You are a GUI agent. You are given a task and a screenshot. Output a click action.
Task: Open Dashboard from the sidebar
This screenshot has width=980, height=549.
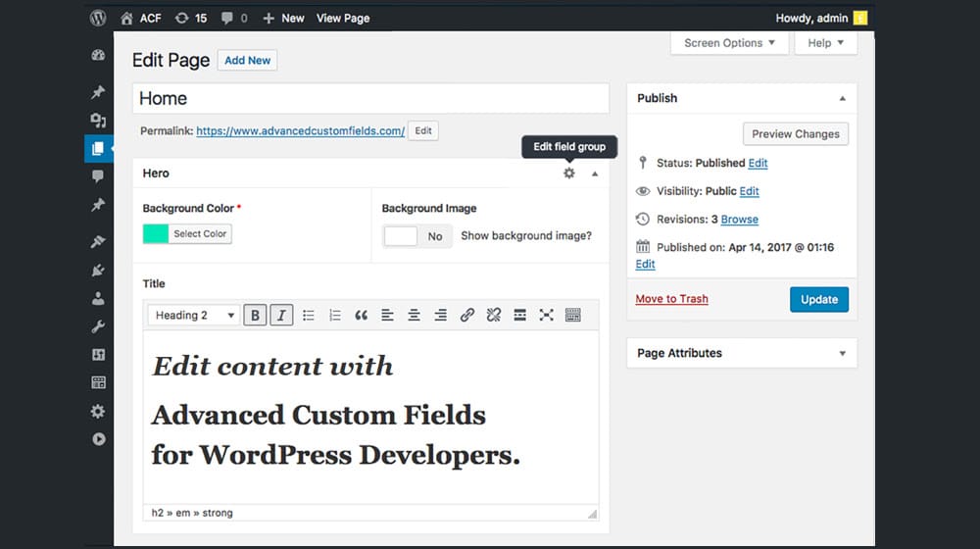(98, 55)
